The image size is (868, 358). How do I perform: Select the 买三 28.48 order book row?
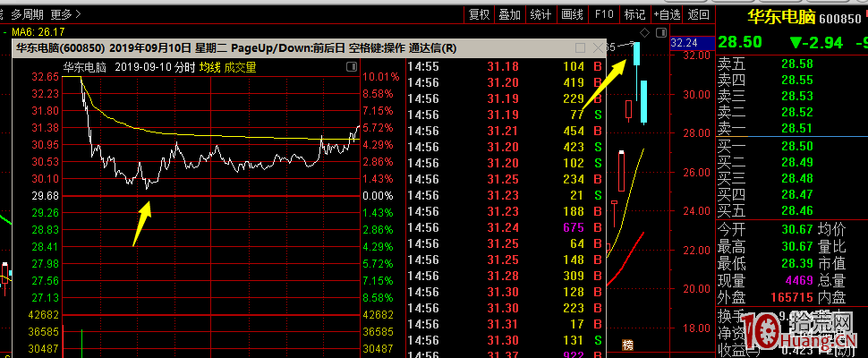[792, 178]
